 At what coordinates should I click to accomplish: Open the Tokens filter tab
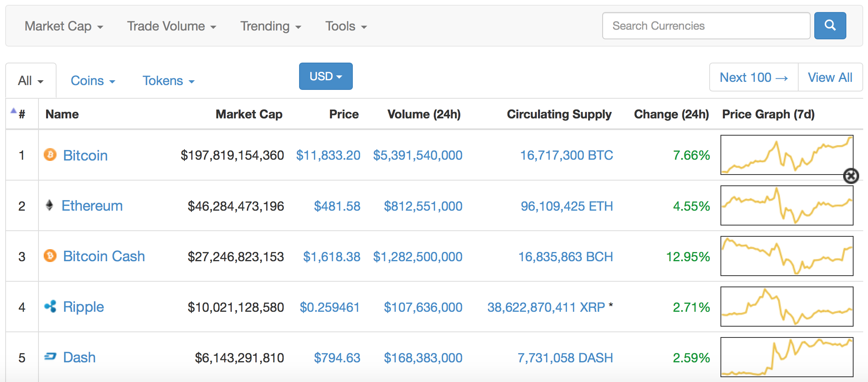click(169, 81)
